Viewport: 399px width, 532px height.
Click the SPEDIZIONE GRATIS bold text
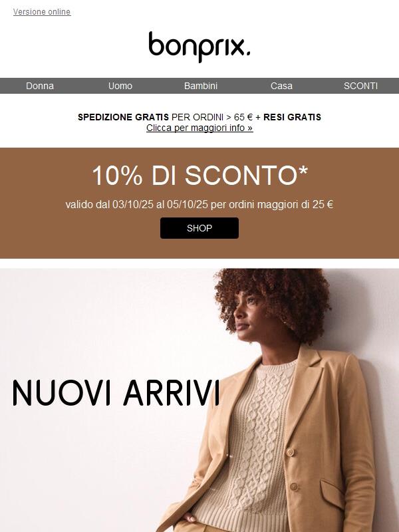pyautogui.click(x=123, y=117)
